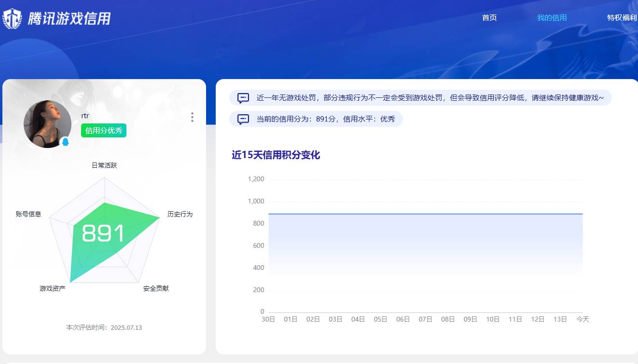638x364 pixels.
Task: Click the 891 score inside the radar chart
Action: click(104, 233)
